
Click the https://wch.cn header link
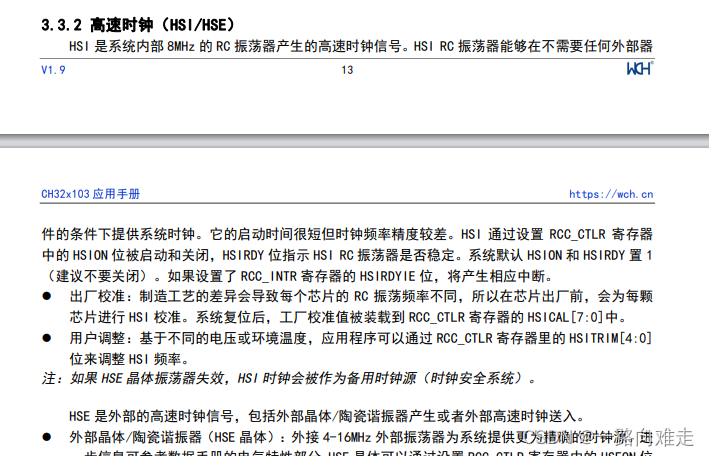coord(611,194)
